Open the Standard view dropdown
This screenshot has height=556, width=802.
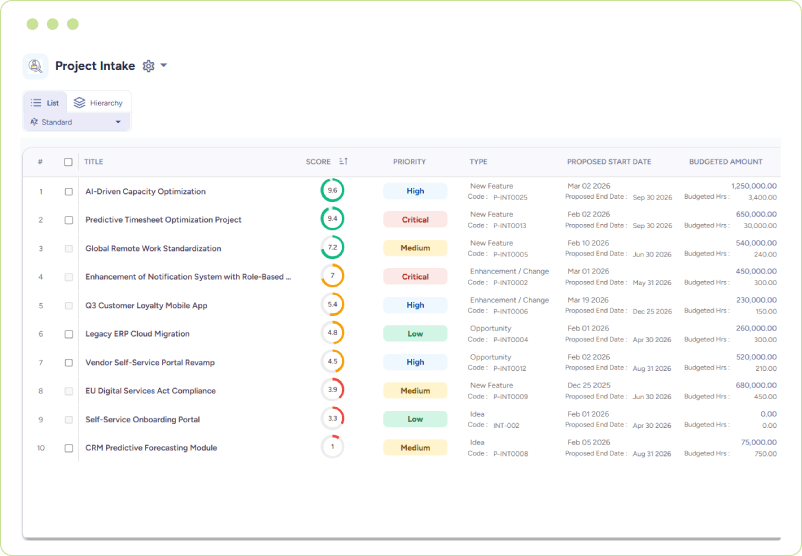coord(77,122)
